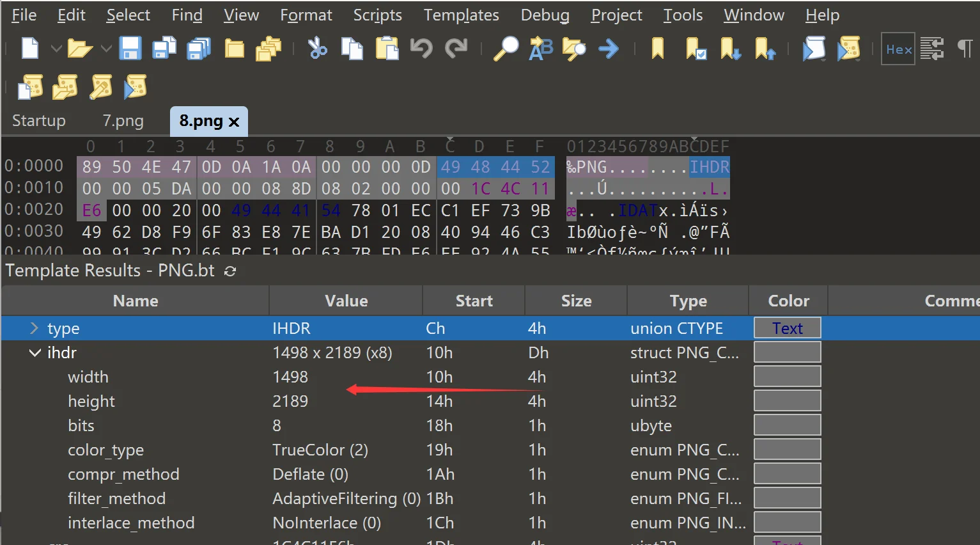The image size is (980, 545).
Task: Click the Value column header
Action: click(346, 301)
